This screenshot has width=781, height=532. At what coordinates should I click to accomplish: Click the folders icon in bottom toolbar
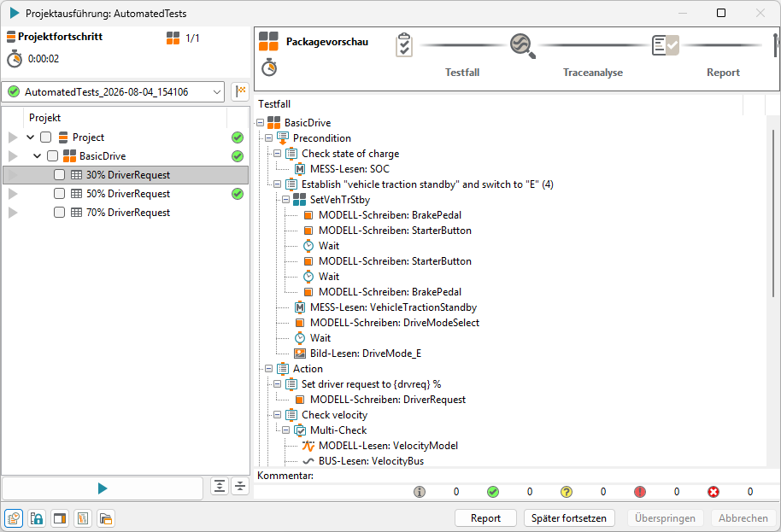(106, 518)
